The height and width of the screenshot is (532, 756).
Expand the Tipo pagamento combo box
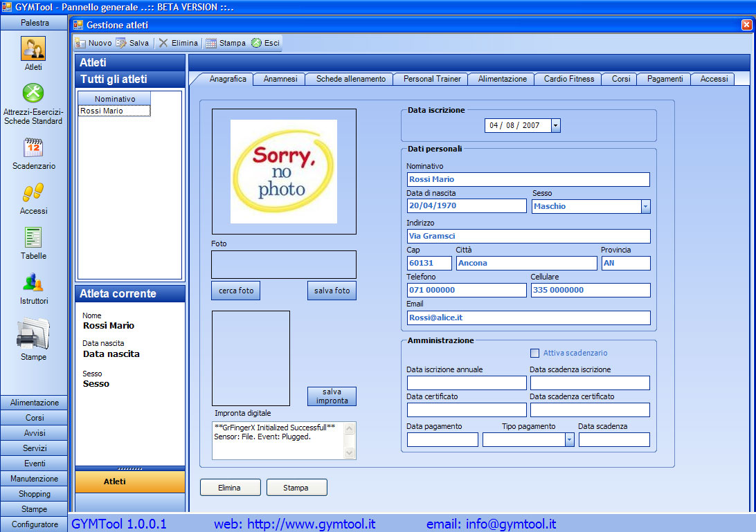tap(569, 440)
